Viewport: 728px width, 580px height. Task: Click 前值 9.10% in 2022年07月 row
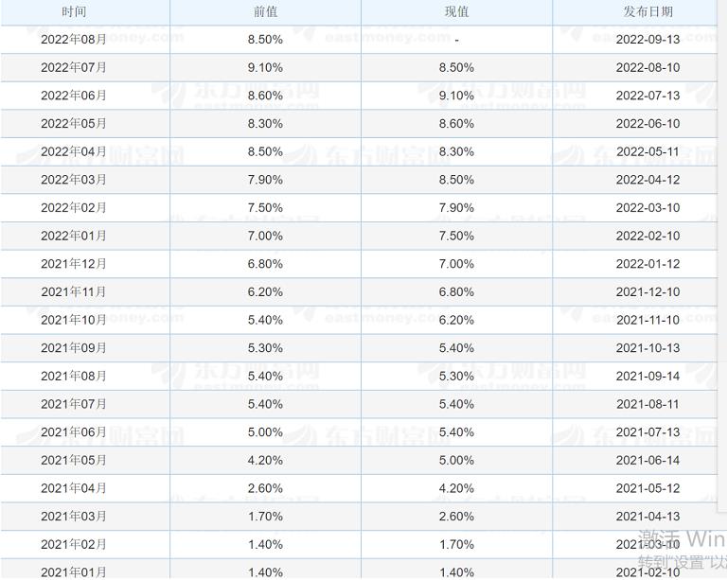[265, 68]
